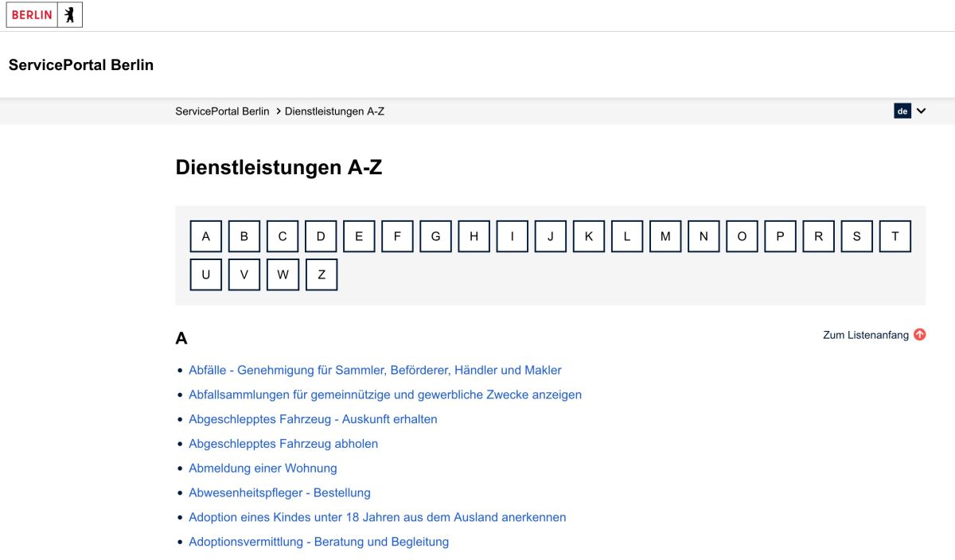Select letter W in alphabet index
This screenshot has width=955, height=560.
click(x=283, y=274)
